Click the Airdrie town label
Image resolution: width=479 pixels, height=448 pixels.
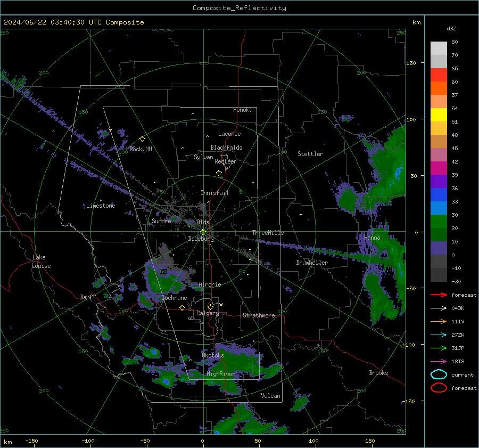(x=210, y=284)
